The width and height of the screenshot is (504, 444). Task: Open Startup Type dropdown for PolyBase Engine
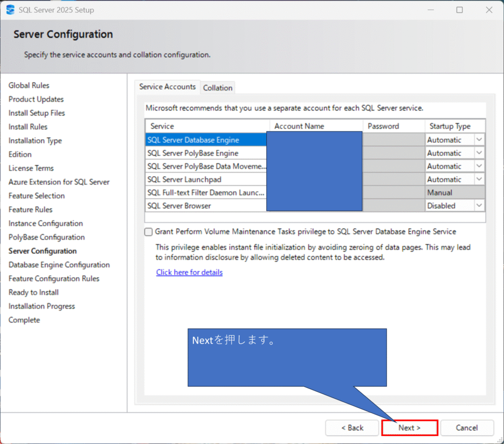pyautogui.click(x=479, y=153)
